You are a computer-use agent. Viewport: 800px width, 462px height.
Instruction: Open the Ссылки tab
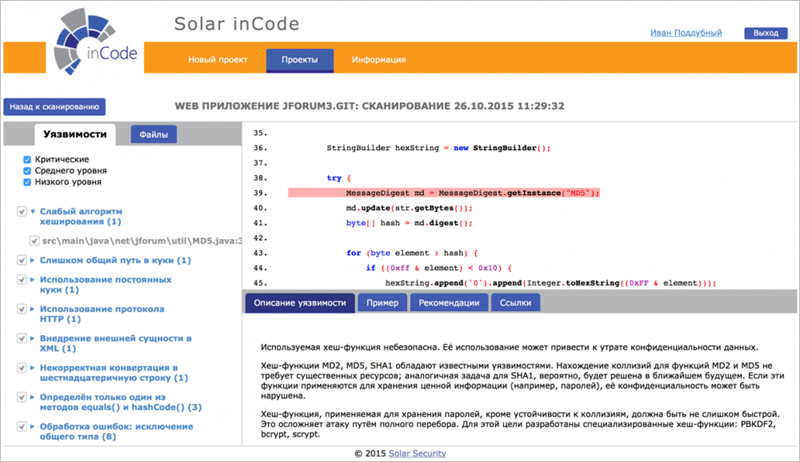[515, 303]
